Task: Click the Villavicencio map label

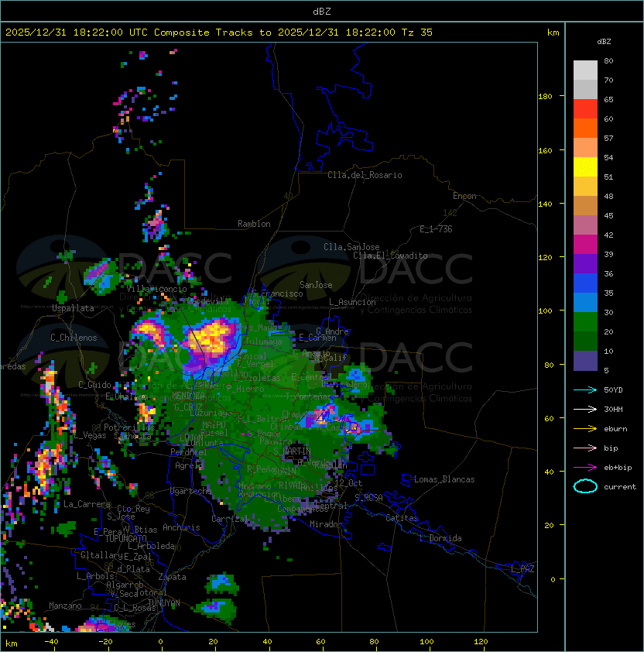Action: (156, 289)
